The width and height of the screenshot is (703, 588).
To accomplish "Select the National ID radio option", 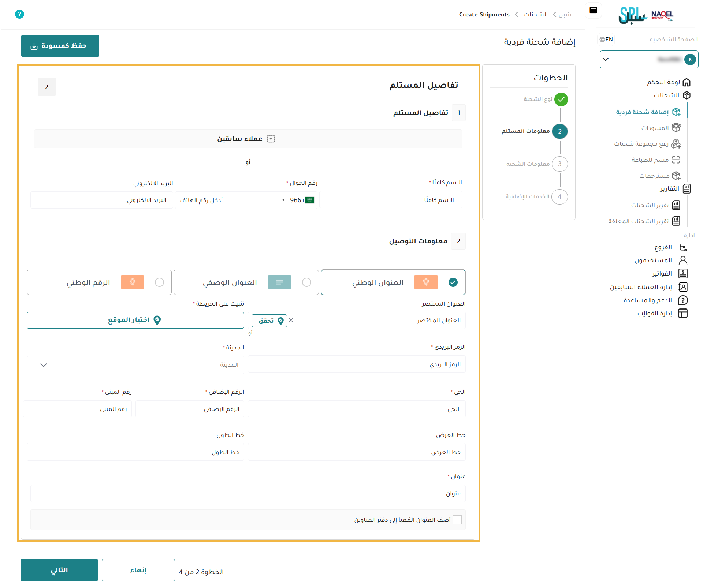I will (159, 282).
